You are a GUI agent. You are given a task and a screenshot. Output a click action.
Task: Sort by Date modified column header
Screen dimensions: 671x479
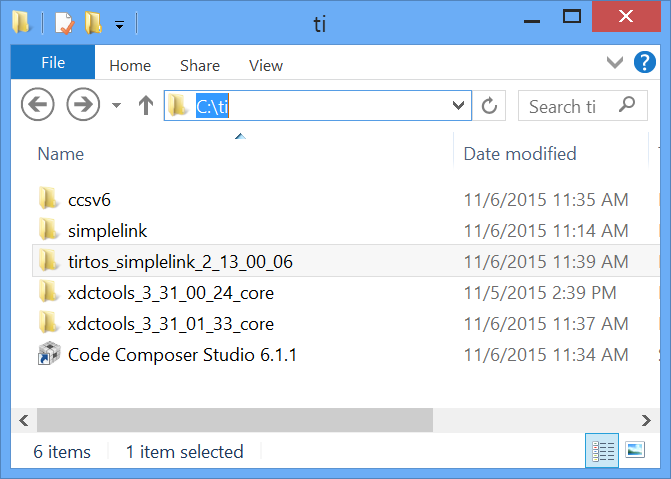click(520, 153)
